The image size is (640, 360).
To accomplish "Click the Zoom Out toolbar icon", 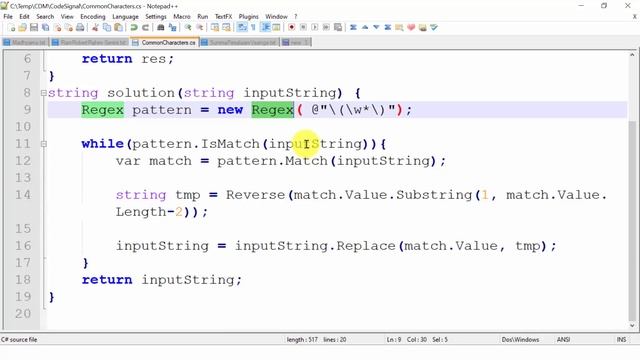I will 200,28.
